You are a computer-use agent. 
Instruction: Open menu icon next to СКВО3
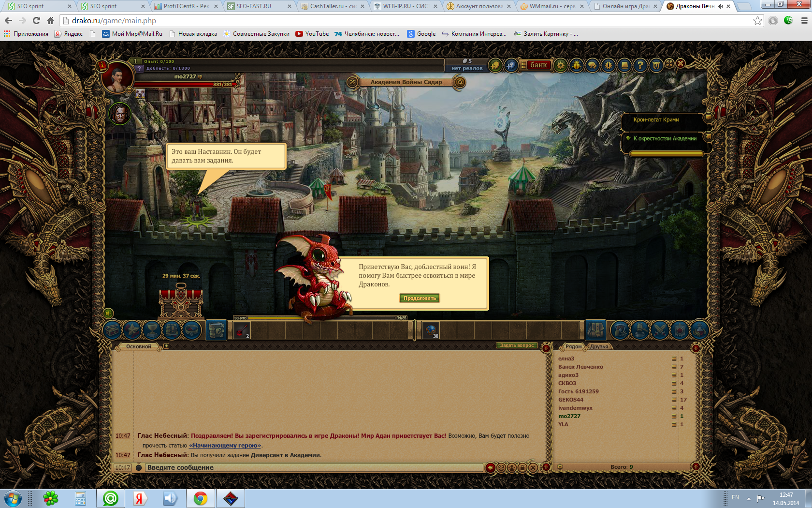[674, 384]
